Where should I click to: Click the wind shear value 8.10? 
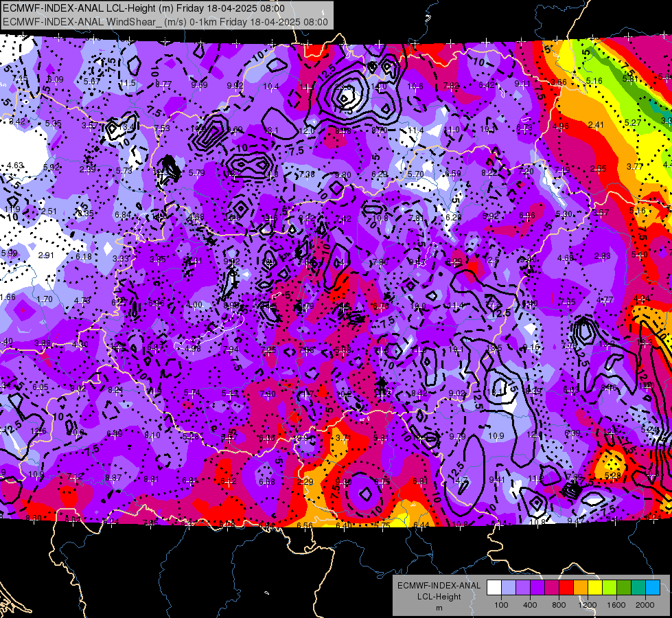[x=152, y=435]
